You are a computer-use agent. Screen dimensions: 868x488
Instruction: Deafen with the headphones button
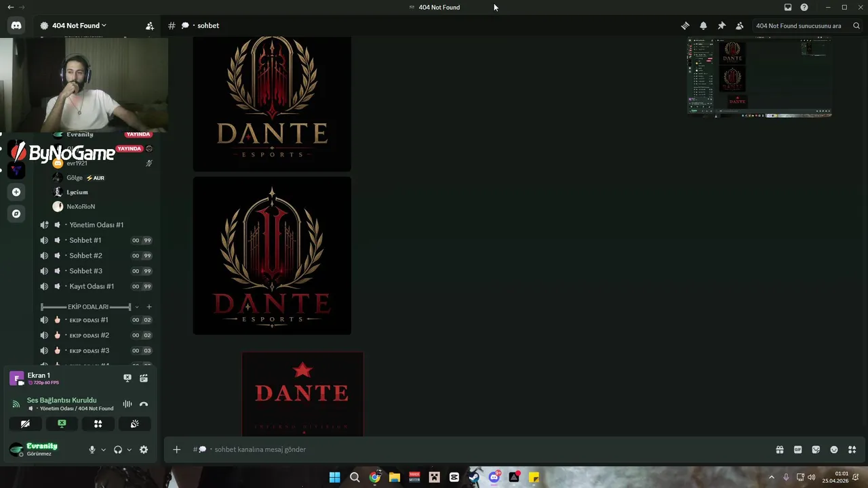click(118, 449)
